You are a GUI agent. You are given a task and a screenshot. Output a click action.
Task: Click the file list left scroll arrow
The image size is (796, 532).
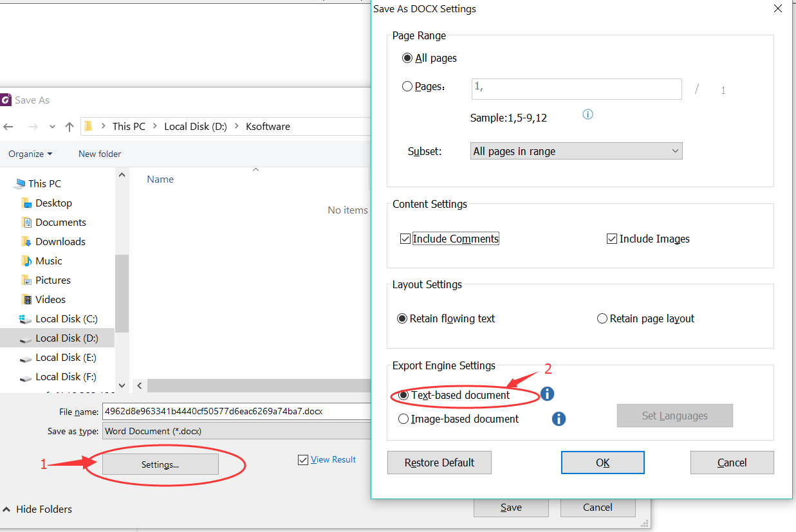[x=139, y=385]
